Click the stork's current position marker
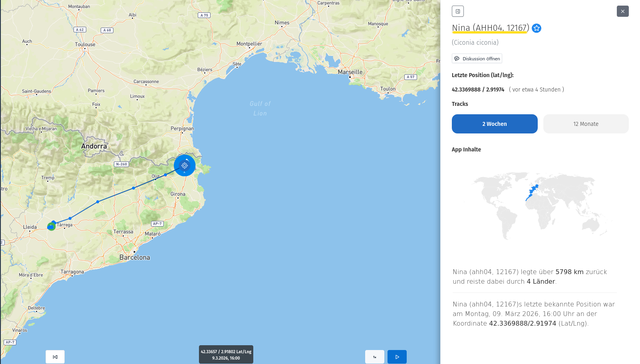Viewport: 640px width, 364px height. [x=185, y=165]
